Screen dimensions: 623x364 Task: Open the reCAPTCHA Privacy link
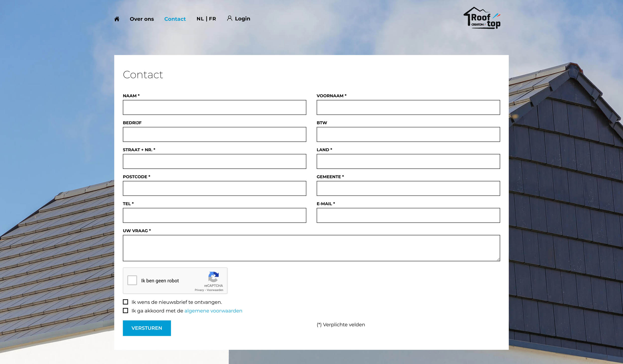[199, 290]
